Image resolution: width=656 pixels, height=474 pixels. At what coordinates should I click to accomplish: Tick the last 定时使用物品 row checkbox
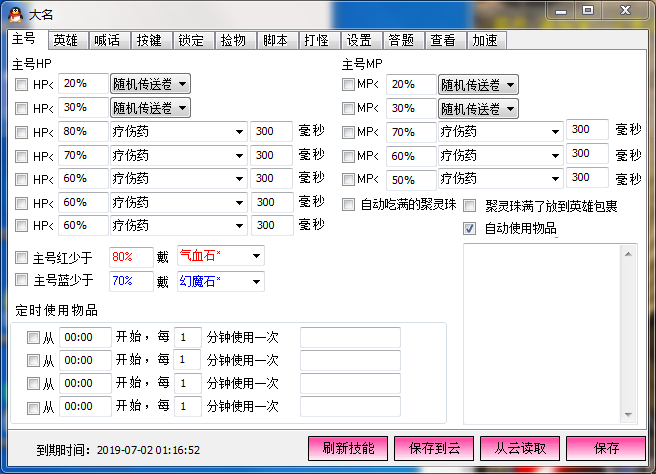(33, 408)
